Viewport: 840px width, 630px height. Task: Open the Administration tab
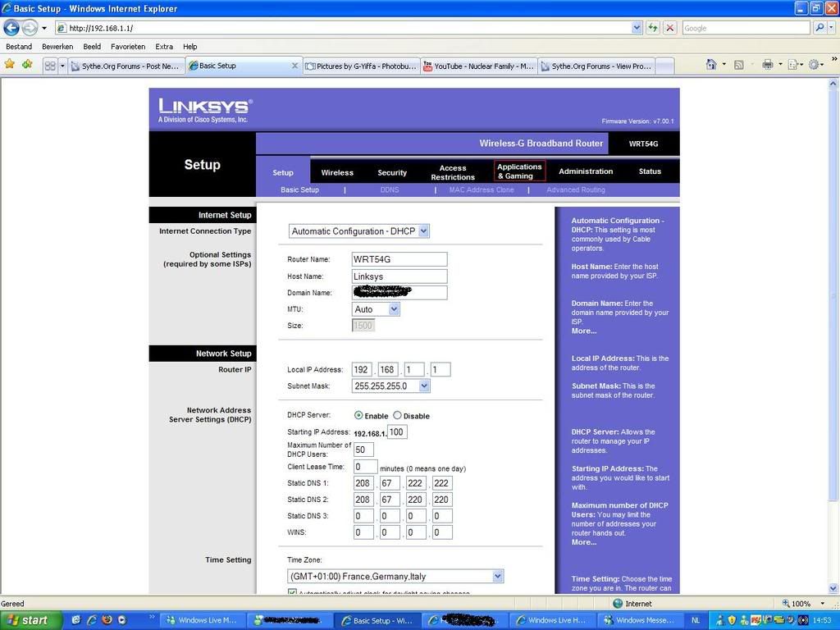point(586,171)
